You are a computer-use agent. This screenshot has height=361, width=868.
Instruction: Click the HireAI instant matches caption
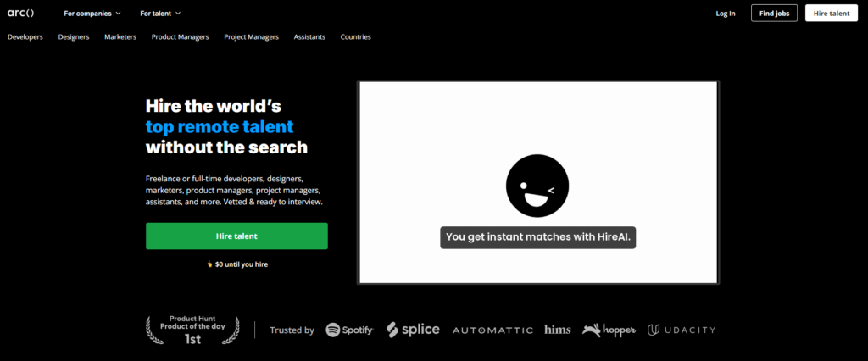[538, 237]
